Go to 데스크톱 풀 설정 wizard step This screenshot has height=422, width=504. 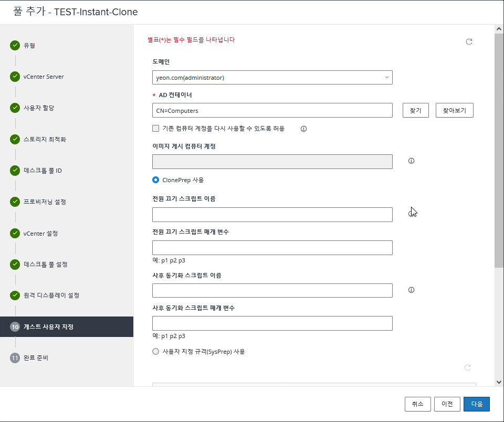pyautogui.click(x=45, y=264)
